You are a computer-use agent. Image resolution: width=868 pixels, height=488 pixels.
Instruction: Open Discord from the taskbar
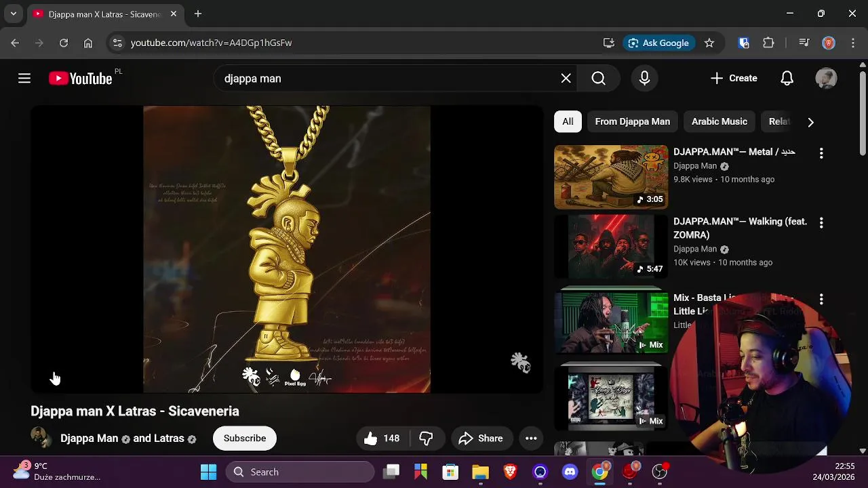coord(570,472)
